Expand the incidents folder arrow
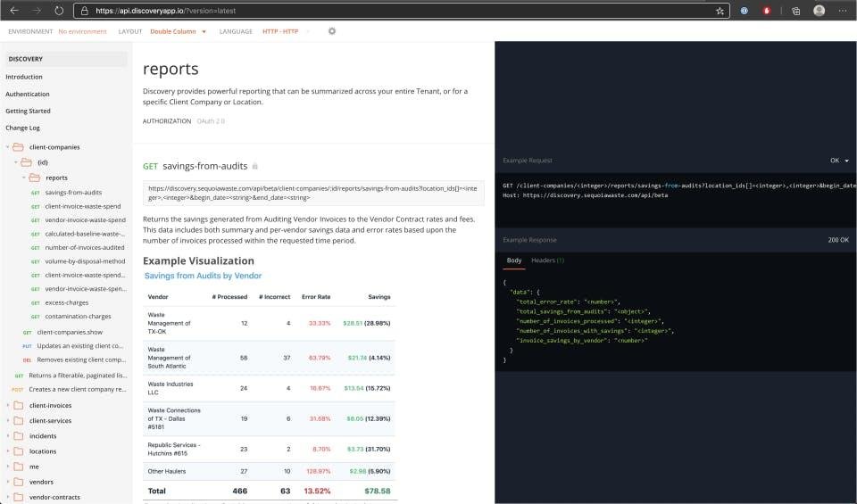This screenshot has height=504, width=857. (8, 435)
